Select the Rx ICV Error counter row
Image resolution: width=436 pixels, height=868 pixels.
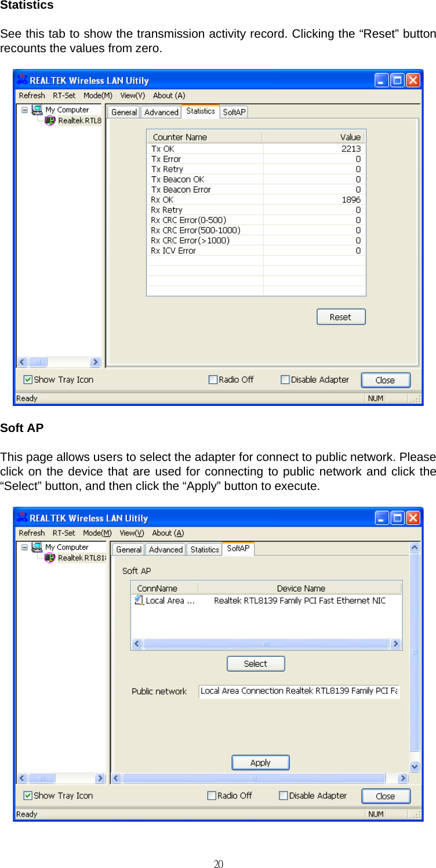[x=256, y=250]
